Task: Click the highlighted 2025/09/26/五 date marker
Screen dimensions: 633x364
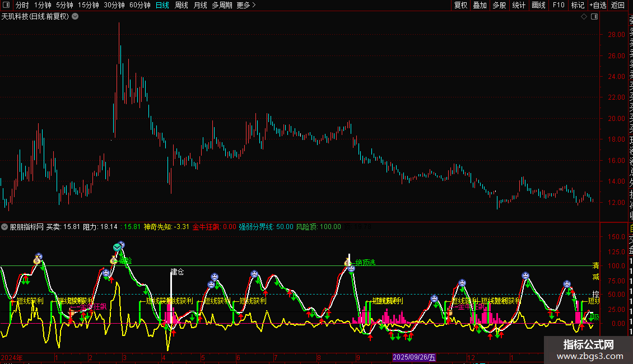Action: pyautogui.click(x=414, y=357)
